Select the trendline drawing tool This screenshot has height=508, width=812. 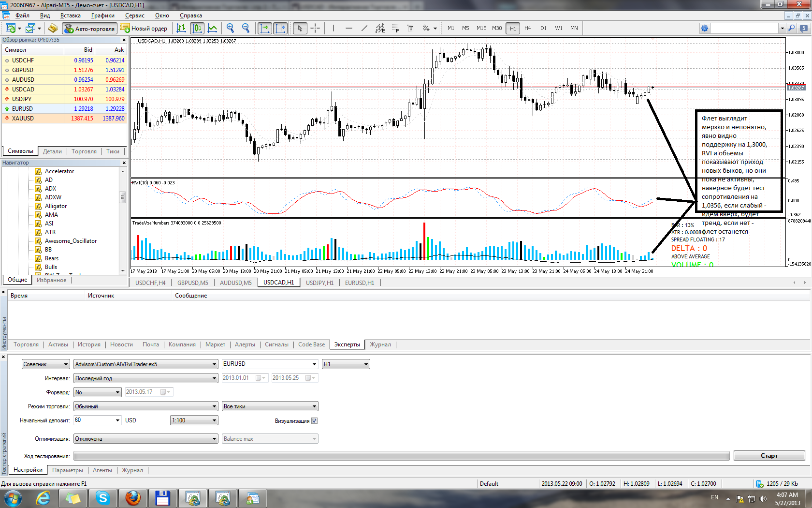(x=364, y=28)
